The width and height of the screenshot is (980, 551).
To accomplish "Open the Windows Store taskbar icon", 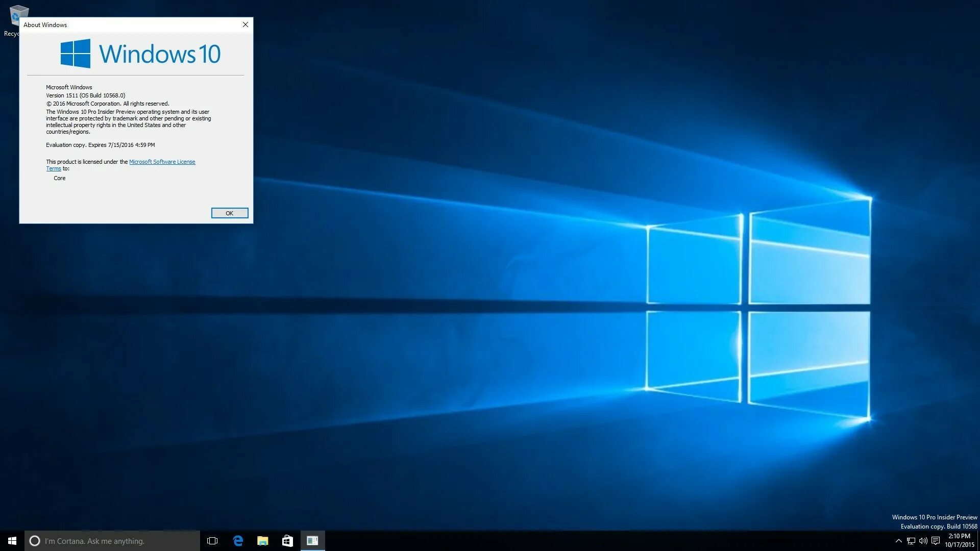I will 287,541.
